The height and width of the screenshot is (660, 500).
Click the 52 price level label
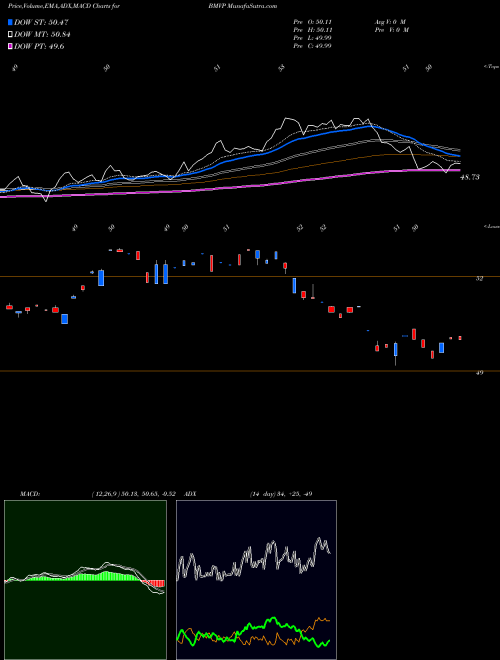[479, 278]
